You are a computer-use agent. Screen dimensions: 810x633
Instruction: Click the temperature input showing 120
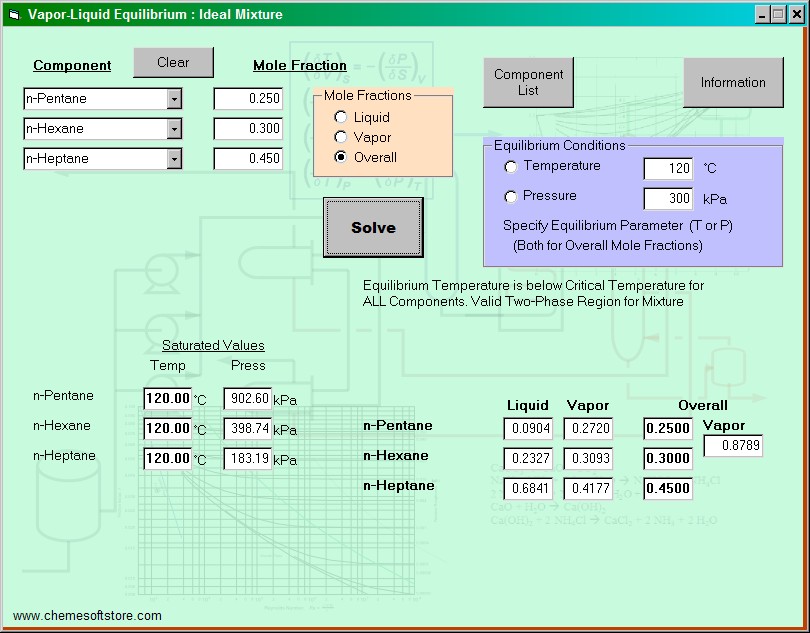click(x=667, y=169)
